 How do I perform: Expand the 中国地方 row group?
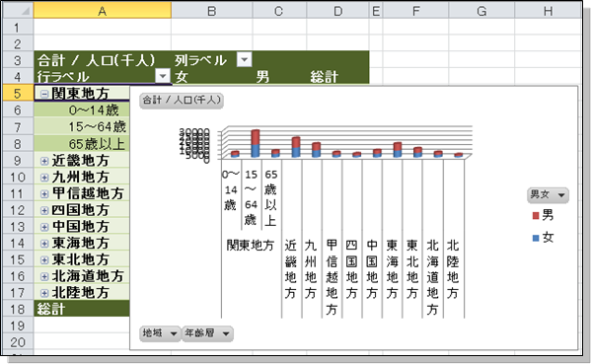44,227
